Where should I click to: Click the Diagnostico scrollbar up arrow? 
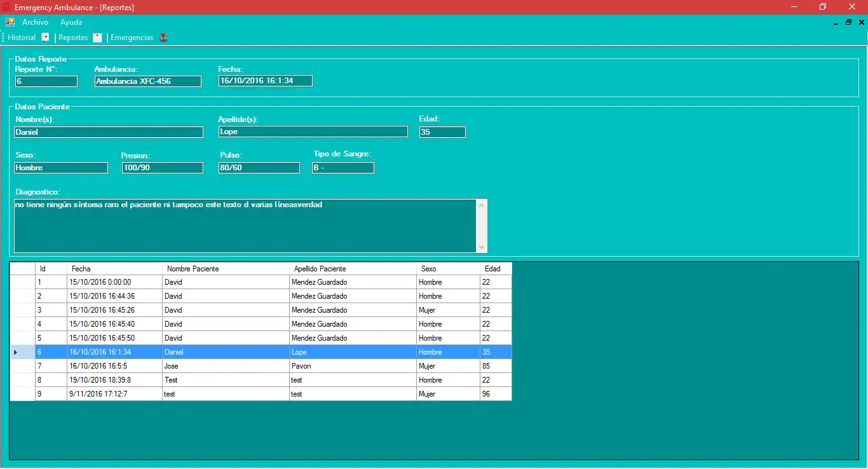(482, 205)
